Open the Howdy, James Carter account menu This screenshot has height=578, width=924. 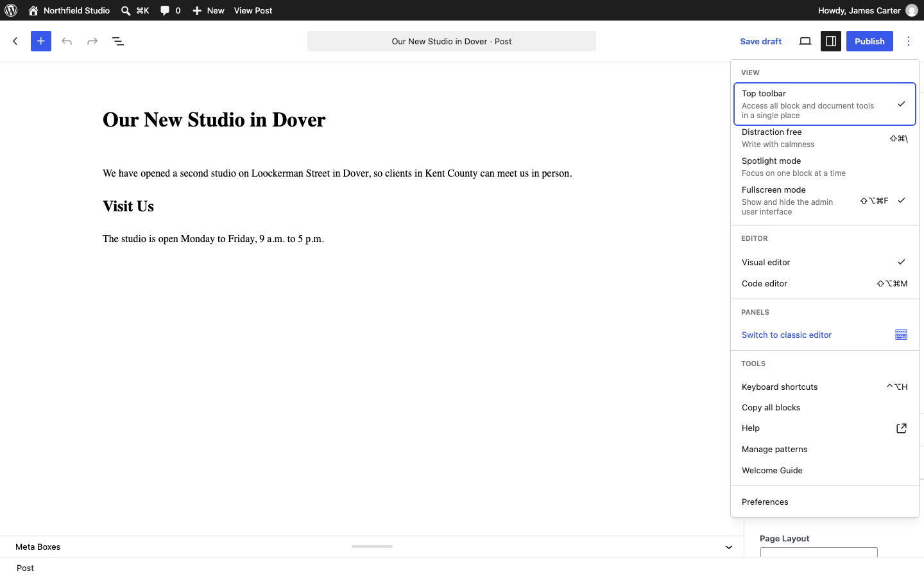click(868, 10)
